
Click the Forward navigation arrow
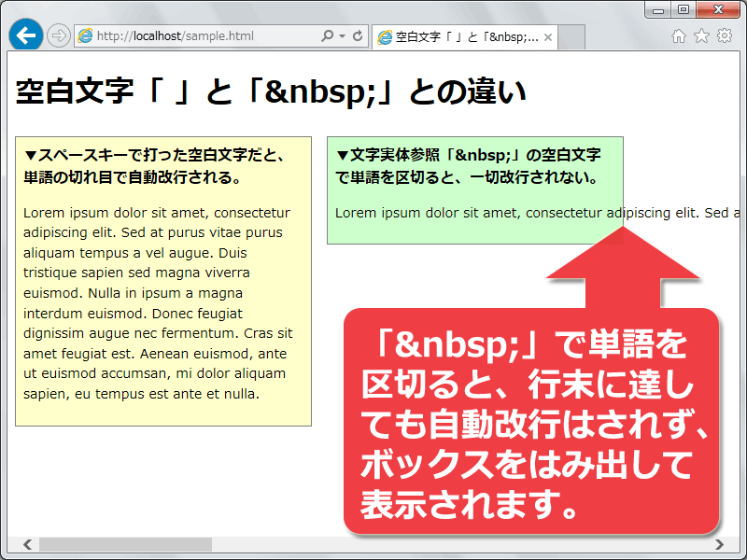pyautogui.click(x=58, y=35)
